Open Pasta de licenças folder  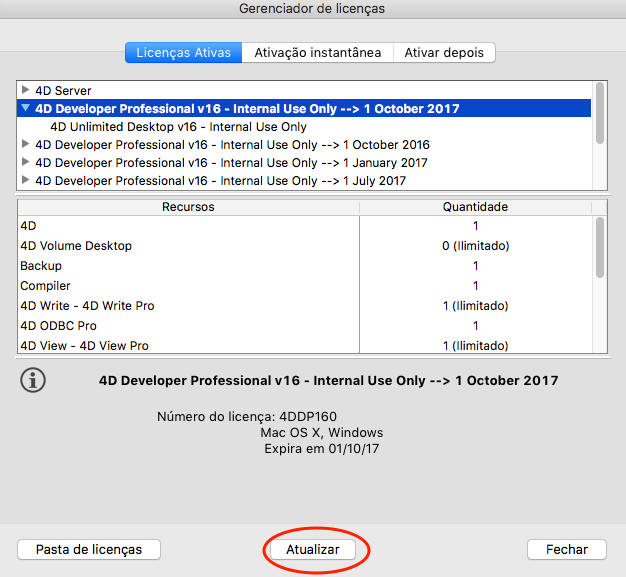point(89,549)
